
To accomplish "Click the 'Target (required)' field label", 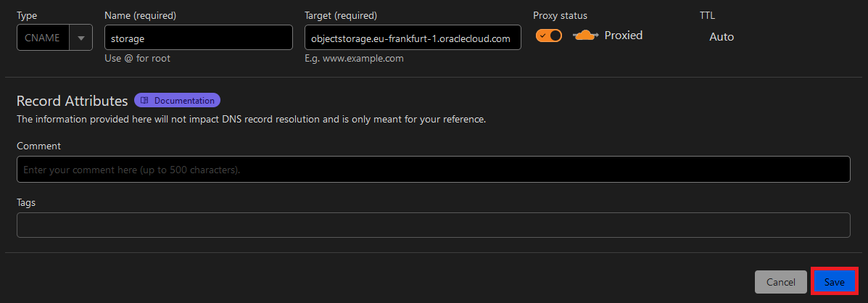I will tap(341, 15).
